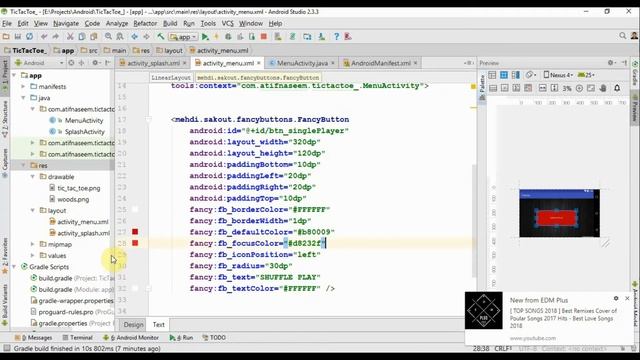Toggle the Palette side strip

(482, 87)
